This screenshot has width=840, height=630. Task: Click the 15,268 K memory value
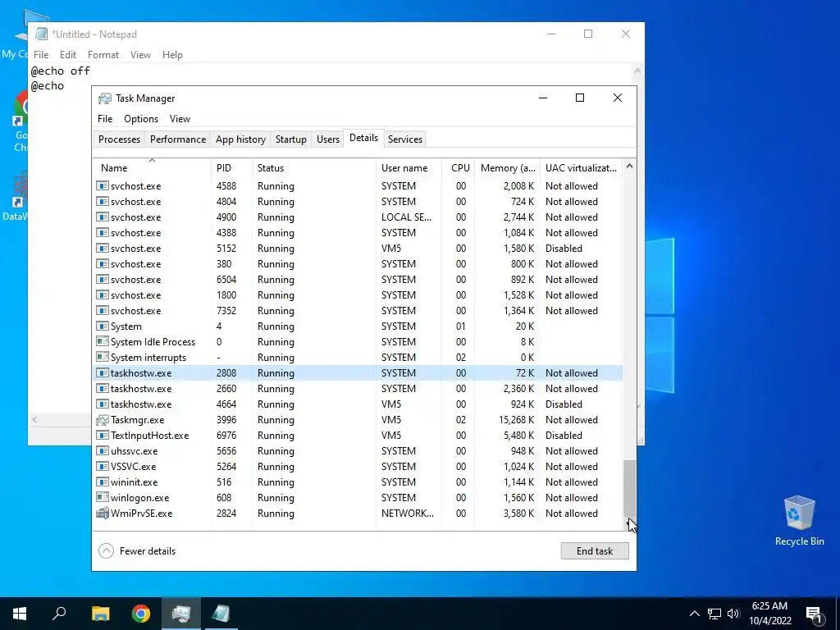point(517,420)
